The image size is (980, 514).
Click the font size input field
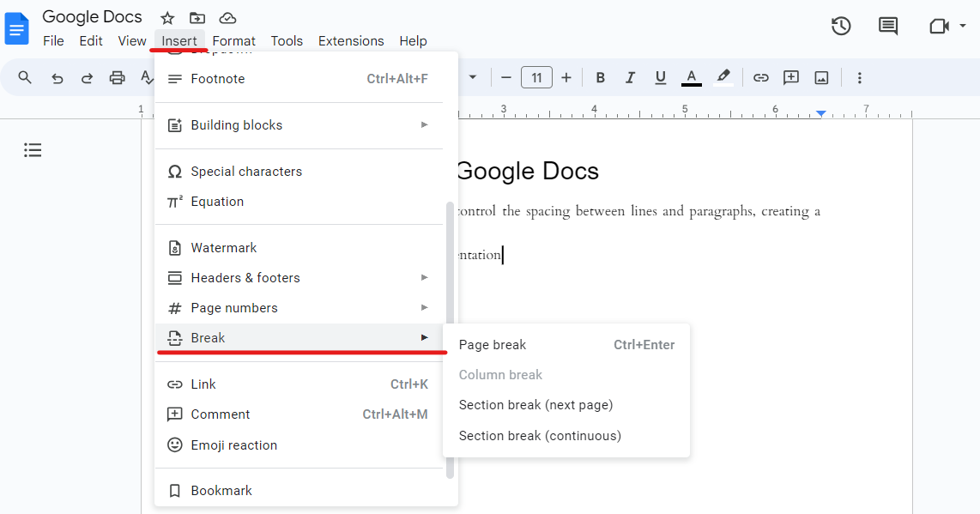536,78
